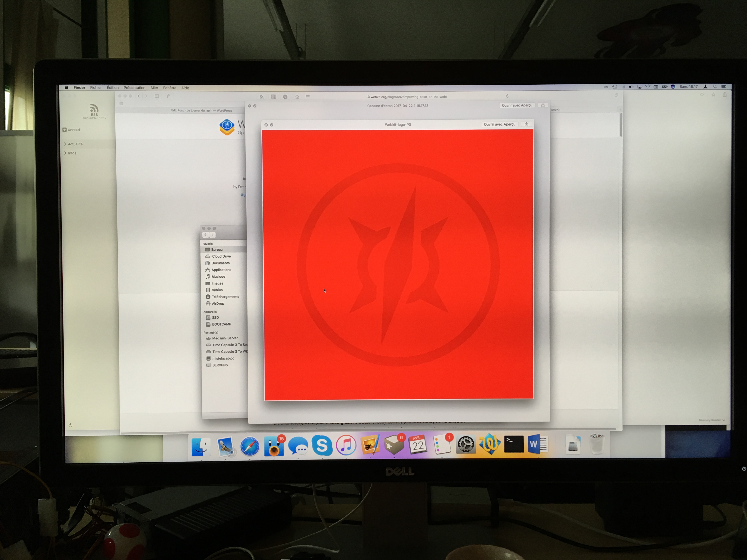The image size is (747, 560).
Task: Open Wi-Fi status in menu bar
Action: pos(648,87)
